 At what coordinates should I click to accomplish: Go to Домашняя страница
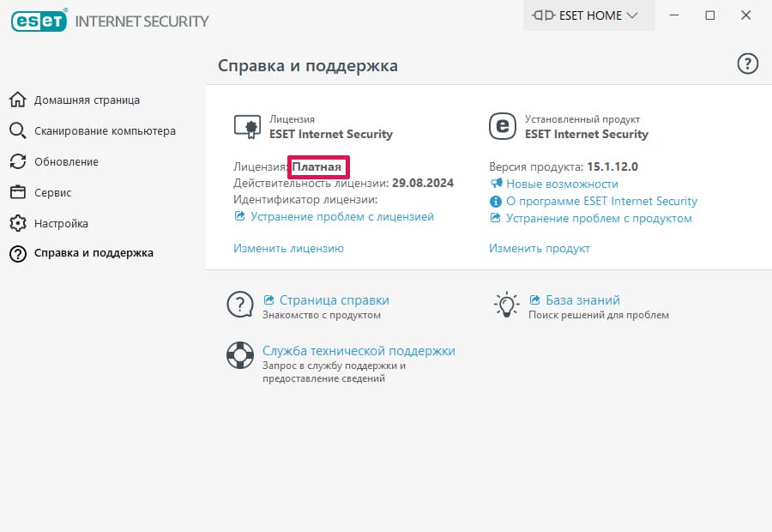87,100
